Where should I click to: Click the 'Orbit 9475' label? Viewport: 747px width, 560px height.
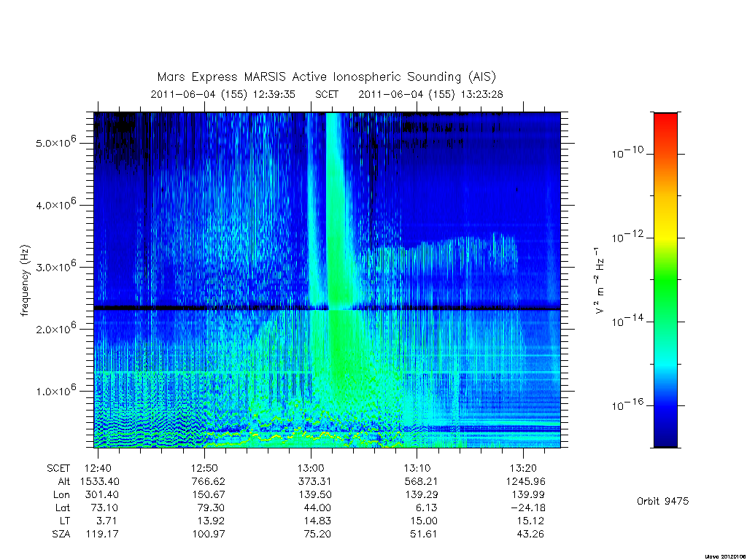click(x=662, y=502)
